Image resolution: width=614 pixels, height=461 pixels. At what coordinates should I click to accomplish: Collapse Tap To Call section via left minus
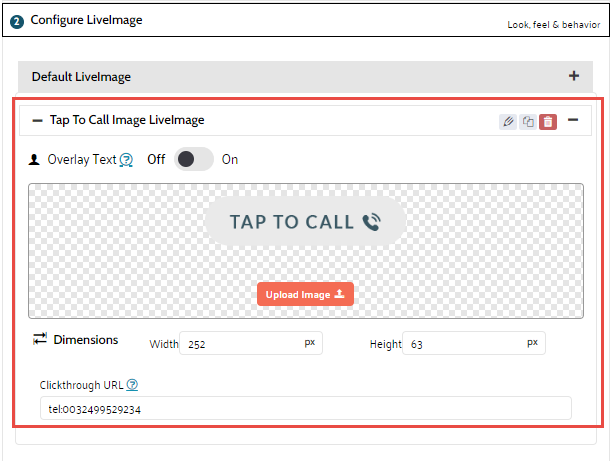point(37,121)
